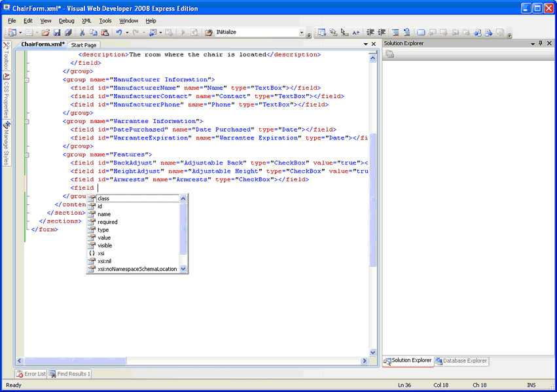Open the Error List tab
Viewport: 557px width, 392px height.
31,374
